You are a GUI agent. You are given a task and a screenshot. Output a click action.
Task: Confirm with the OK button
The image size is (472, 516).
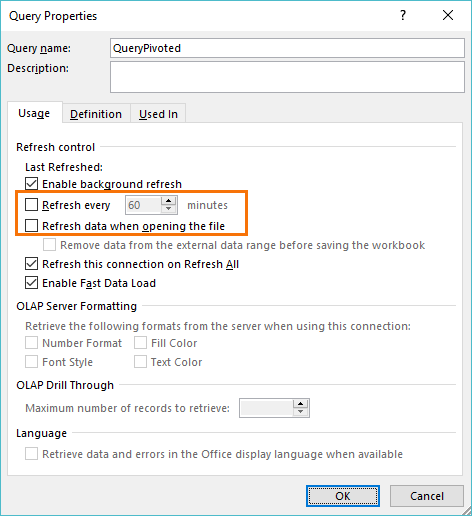[343, 496]
